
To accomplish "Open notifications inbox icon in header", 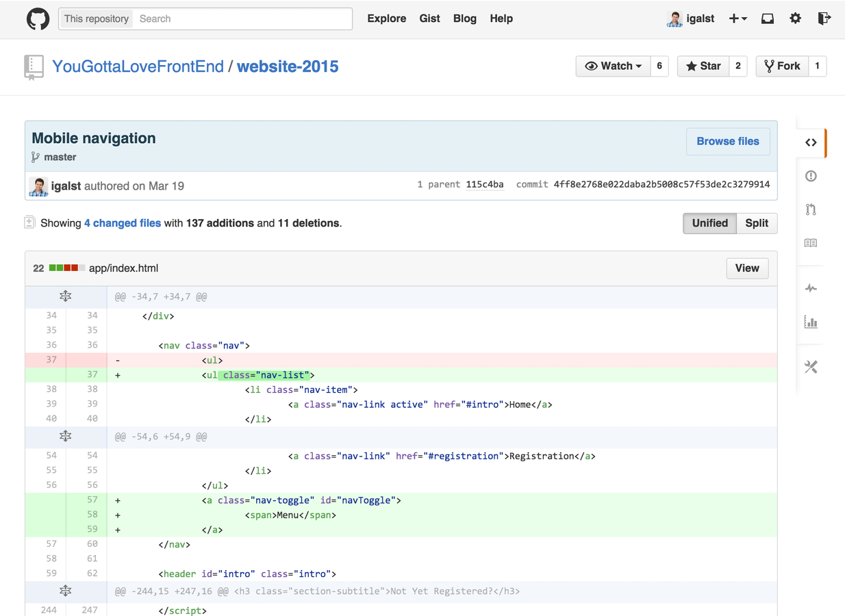I will coord(768,19).
